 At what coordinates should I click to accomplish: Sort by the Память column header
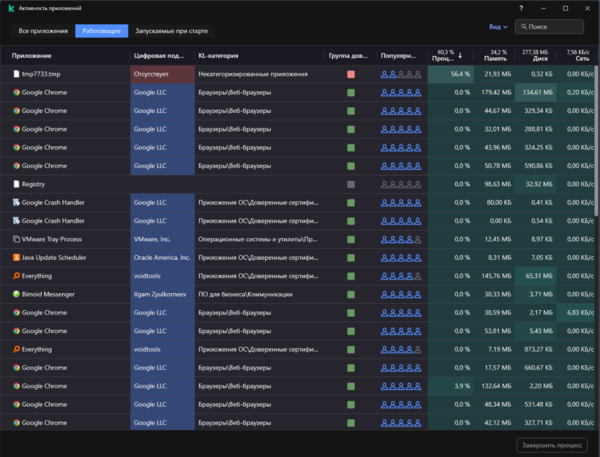[490, 55]
